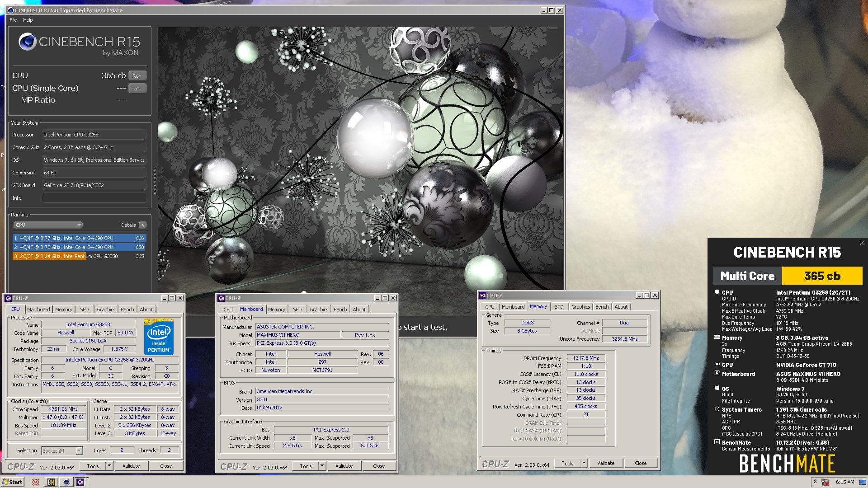Click the Cinebench logo sphere icon
The height and width of the screenshot is (488, 868).
coord(27,42)
